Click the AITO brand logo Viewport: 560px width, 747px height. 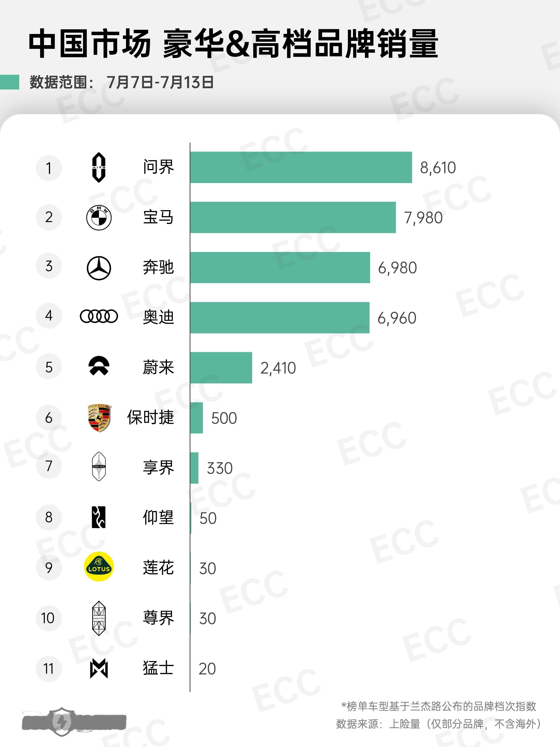click(99, 168)
